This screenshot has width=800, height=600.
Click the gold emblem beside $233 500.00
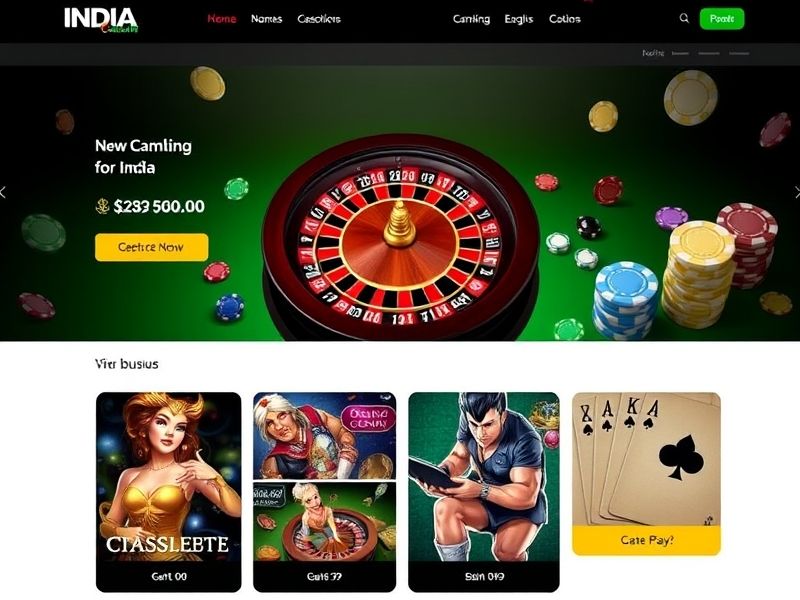click(x=103, y=206)
